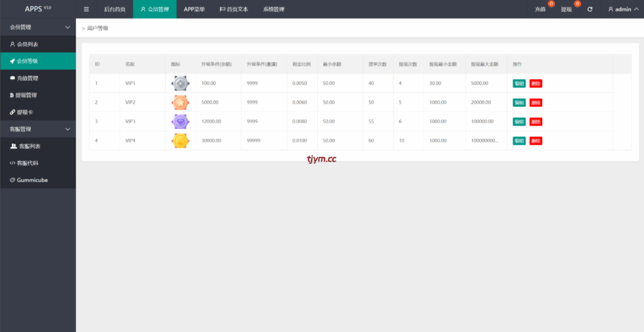Switch to the 后台首页 top tab
The image size is (644, 332).
coord(114,9)
